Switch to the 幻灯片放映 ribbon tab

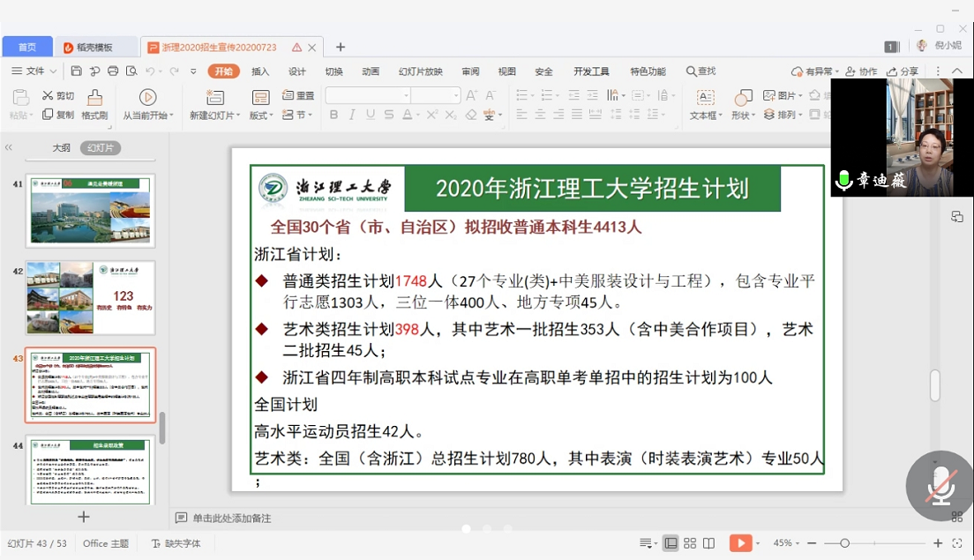point(420,71)
